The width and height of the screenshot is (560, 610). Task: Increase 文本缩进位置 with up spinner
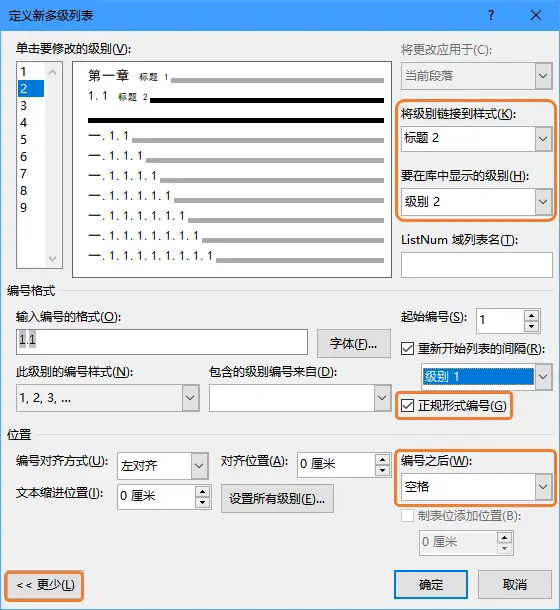point(202,491)
